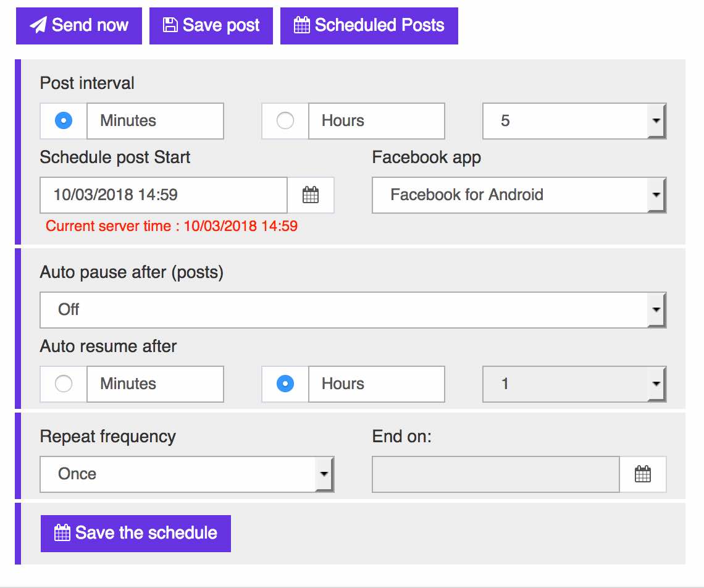The image size is (704, 588).
Task: Select Minutes radio under Post interval
Action: click(x=64, y=121)
